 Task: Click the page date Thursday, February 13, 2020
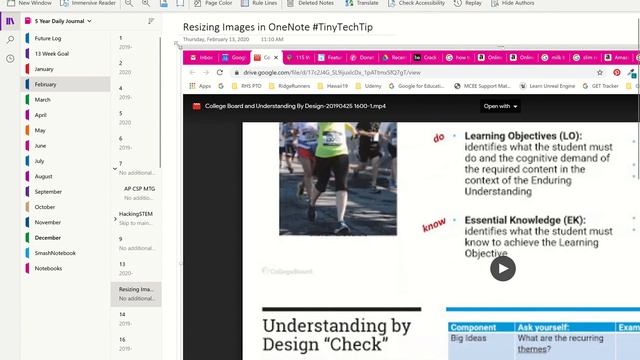click(216, 40)
